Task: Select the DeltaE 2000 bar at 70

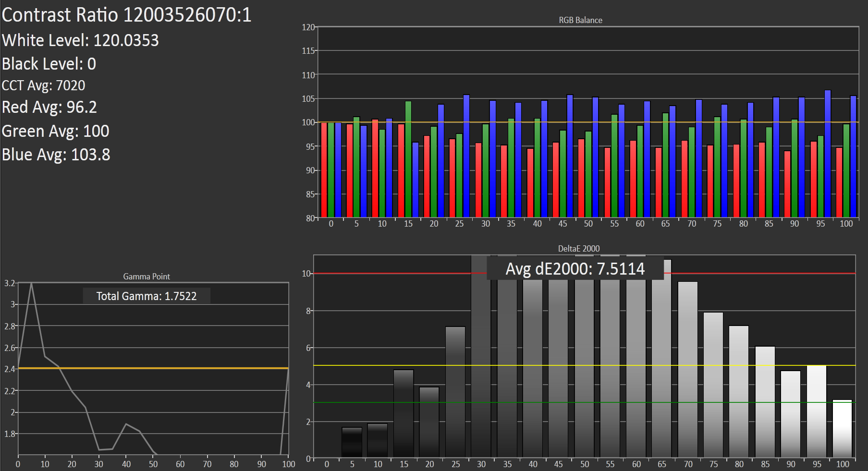Action: [x=688, y=370]
